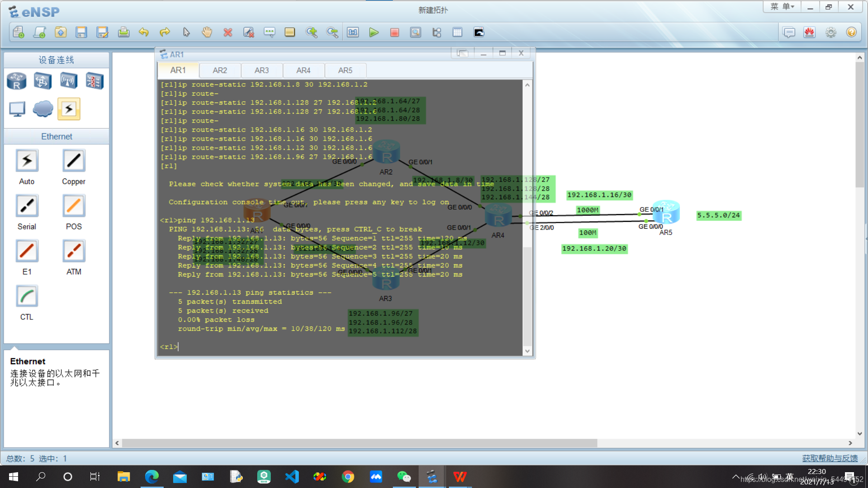
Task: Open 获取帮助与反馈 help link
Action: [x=830, y=458]
